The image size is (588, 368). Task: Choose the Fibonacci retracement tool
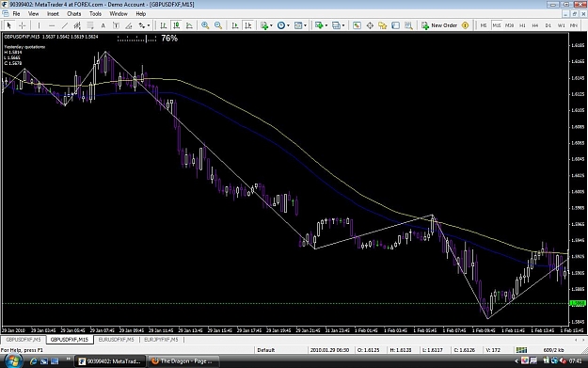coord(90,25)
